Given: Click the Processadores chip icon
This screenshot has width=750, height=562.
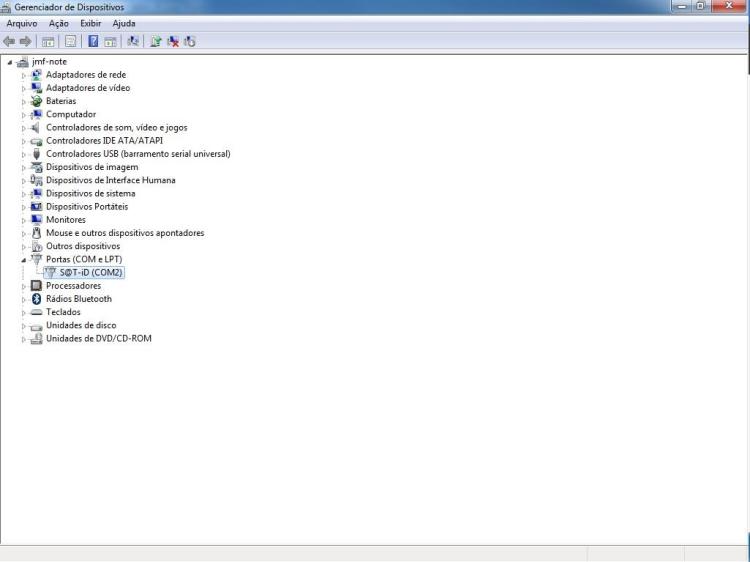Looking at the screenshot, I should tap(36, 286).
